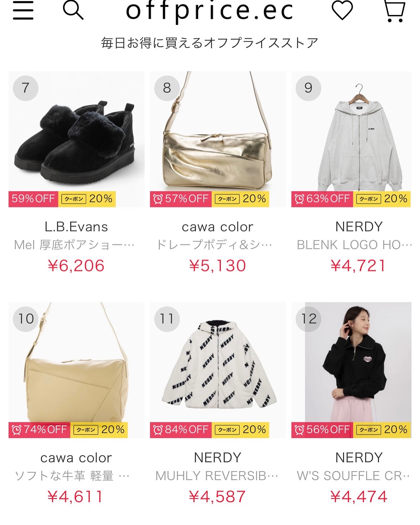Click the ¥4,474 price on item 12

tap(359, 496)
